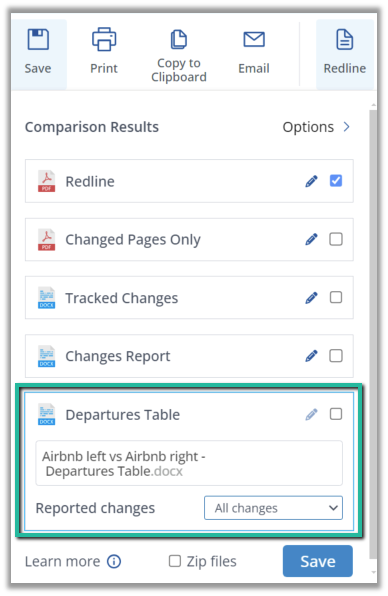Click the Departures Table filename field
Screen dimensions: 388x596
coord(189,463)
